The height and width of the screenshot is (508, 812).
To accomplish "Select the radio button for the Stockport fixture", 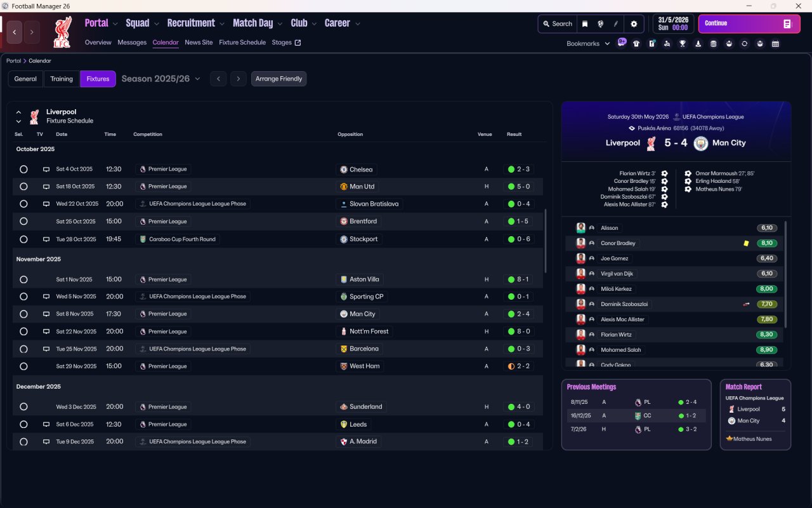I will click(23, 239).
